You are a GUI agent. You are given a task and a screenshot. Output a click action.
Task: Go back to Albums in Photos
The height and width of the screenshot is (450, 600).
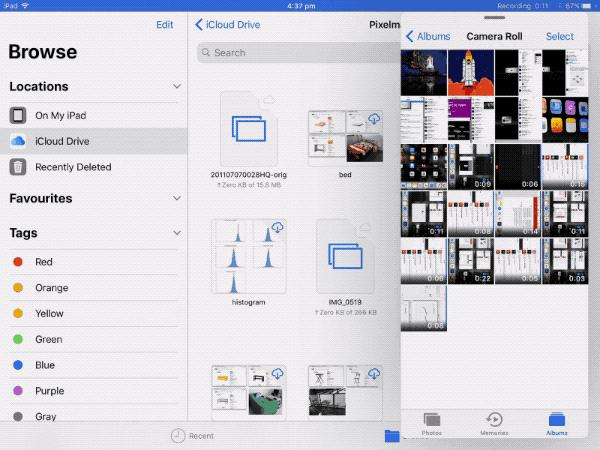point(428,36)
